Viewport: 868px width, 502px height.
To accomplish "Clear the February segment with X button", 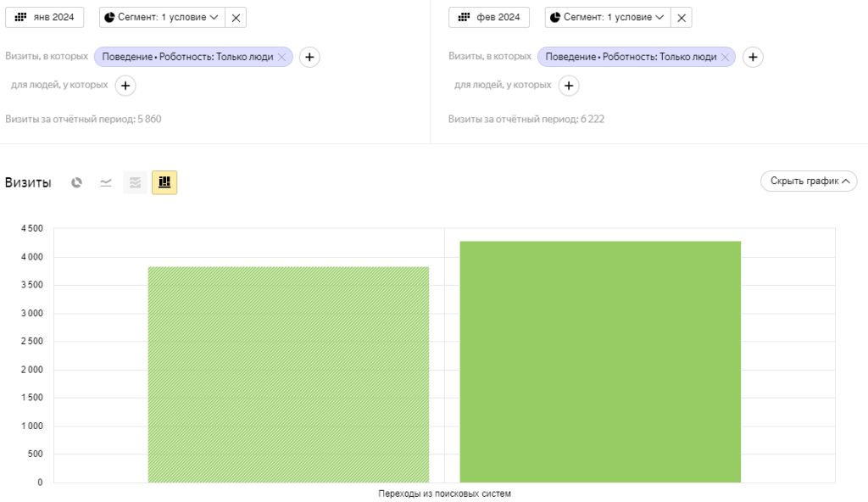I will click(681, 17).
